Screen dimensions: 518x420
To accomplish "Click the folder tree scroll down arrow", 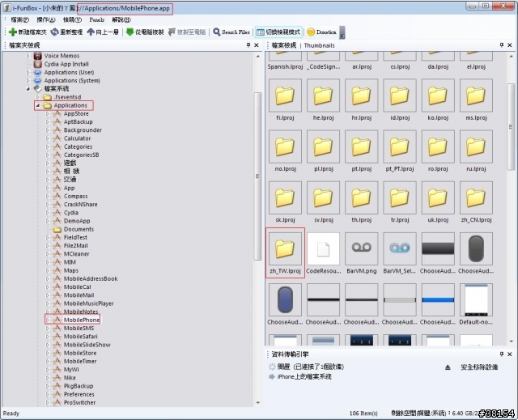I will click(258, 403).
